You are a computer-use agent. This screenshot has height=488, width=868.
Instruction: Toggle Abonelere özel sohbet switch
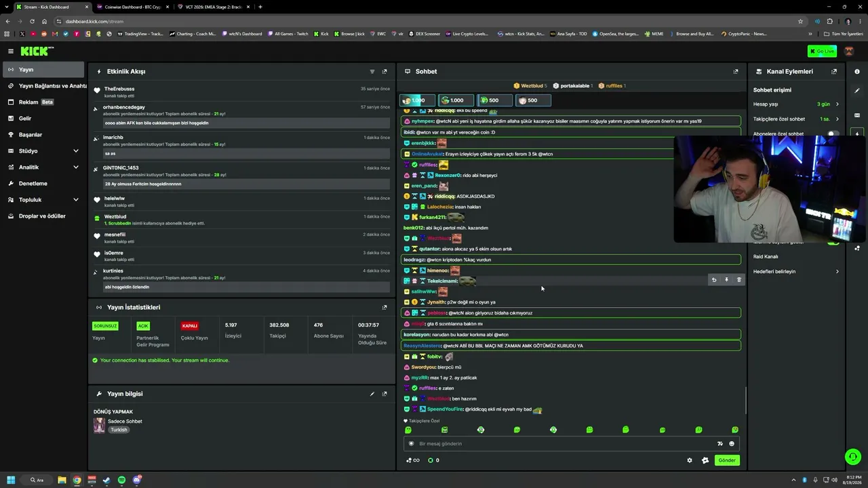(x=833, y=134)
